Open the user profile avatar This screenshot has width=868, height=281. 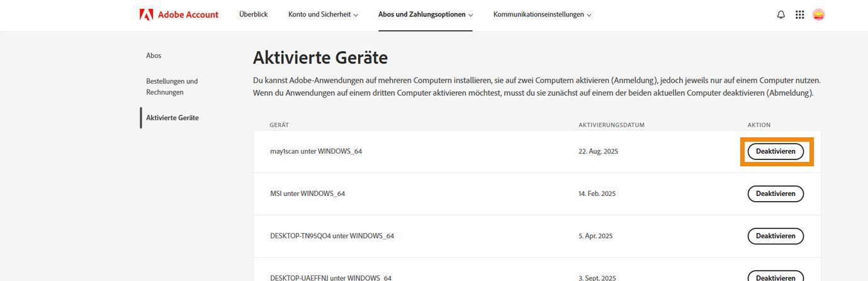(819, 14)
